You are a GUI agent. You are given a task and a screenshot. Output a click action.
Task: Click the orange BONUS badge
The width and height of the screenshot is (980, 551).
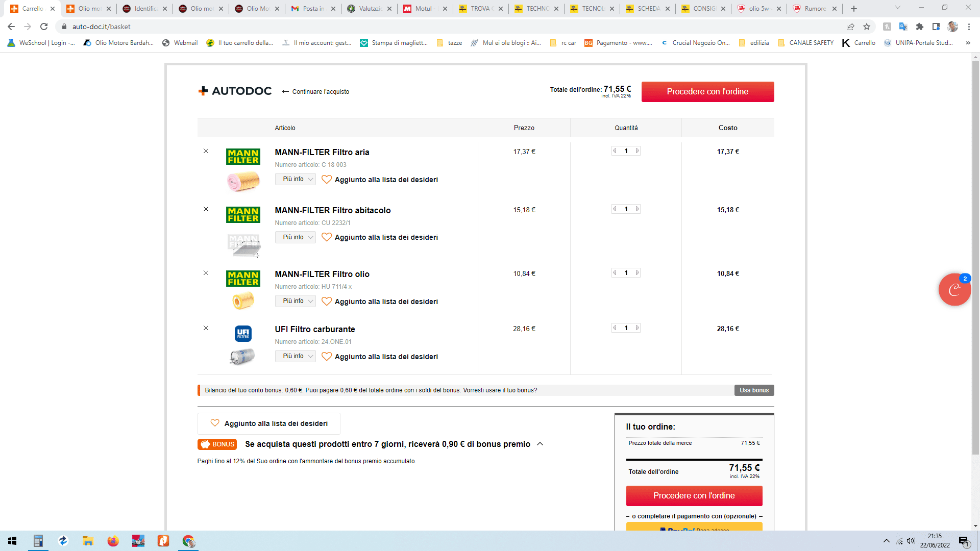[217, 444]
